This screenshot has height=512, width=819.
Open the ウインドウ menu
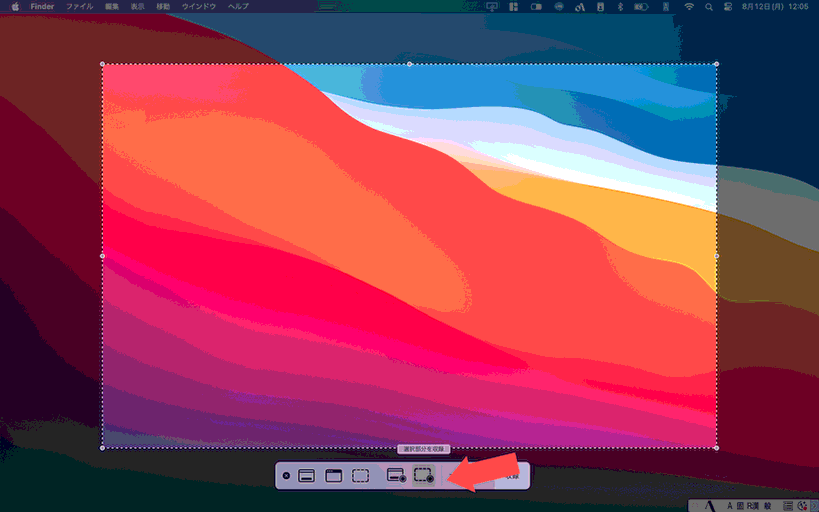click(199, 6)
